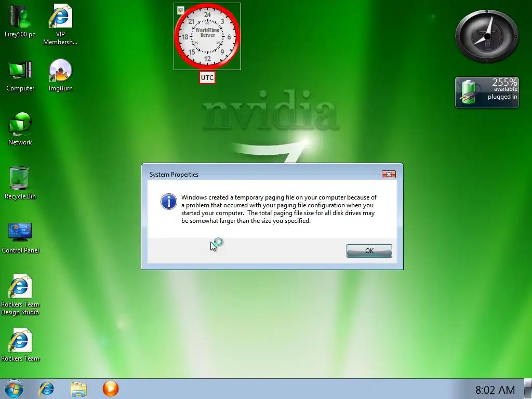The width and height of the screenshot is (532, 399).
Task: Open the Firey100 pc desktop icon
Action: point(20,21)
